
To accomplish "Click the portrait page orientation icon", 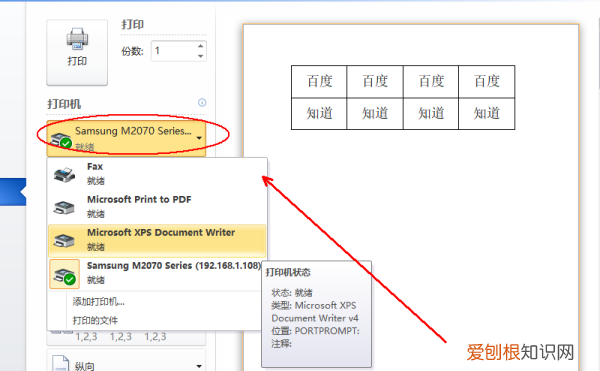I will pyautogui.click(x=60, y=363).
